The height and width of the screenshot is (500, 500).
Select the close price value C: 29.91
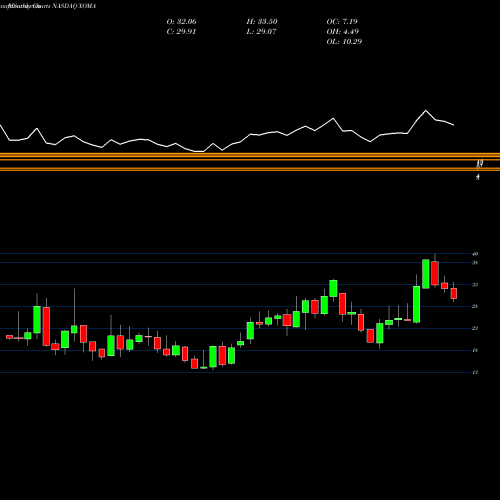click(181, 32)
